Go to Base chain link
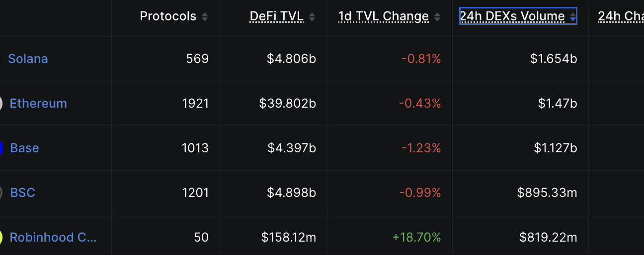Image resolution: width=644 pixels, height=255 pixels. point(24,148)
